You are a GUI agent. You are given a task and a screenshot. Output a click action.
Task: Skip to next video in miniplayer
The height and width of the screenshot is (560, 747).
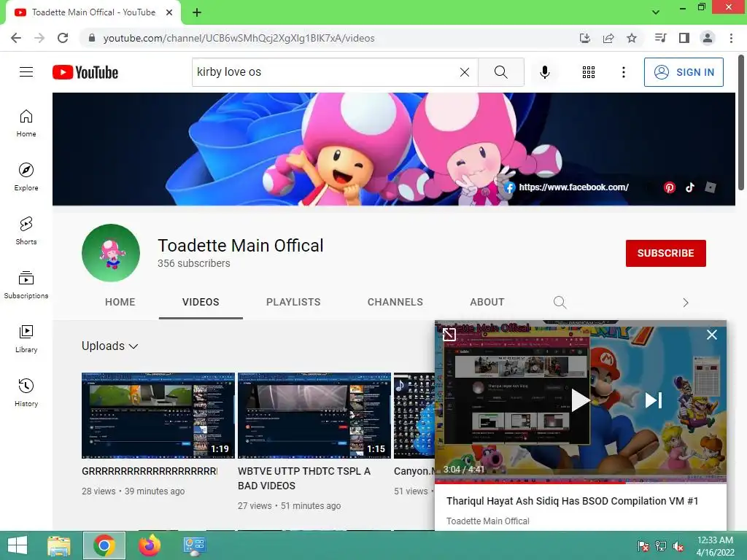click(653, 400)
